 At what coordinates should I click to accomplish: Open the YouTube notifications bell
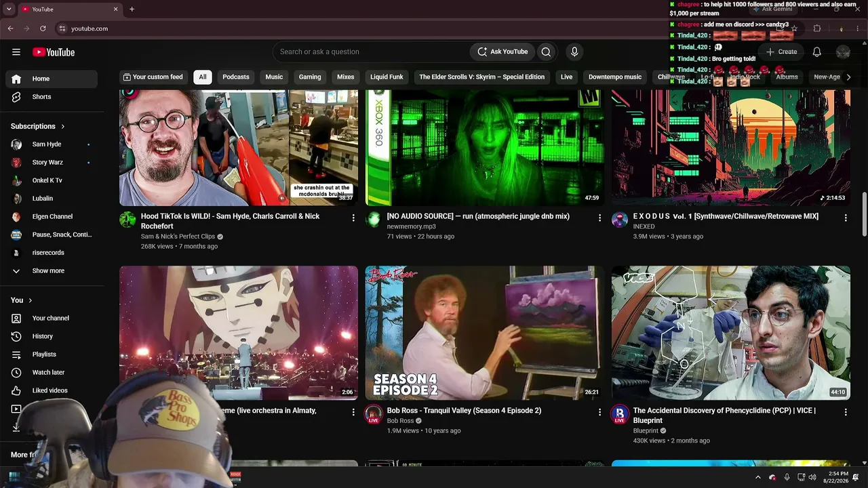tap(817, 52)
